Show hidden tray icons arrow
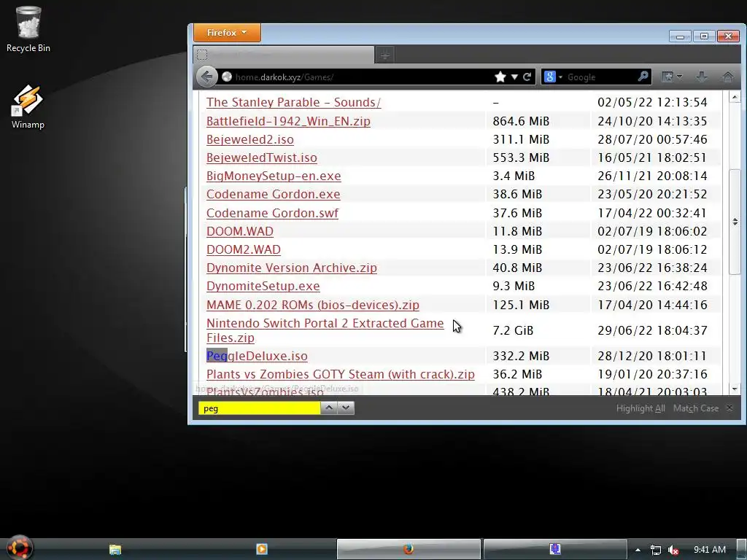The width and height of the screenshot is (747, 560). [638, 550]
